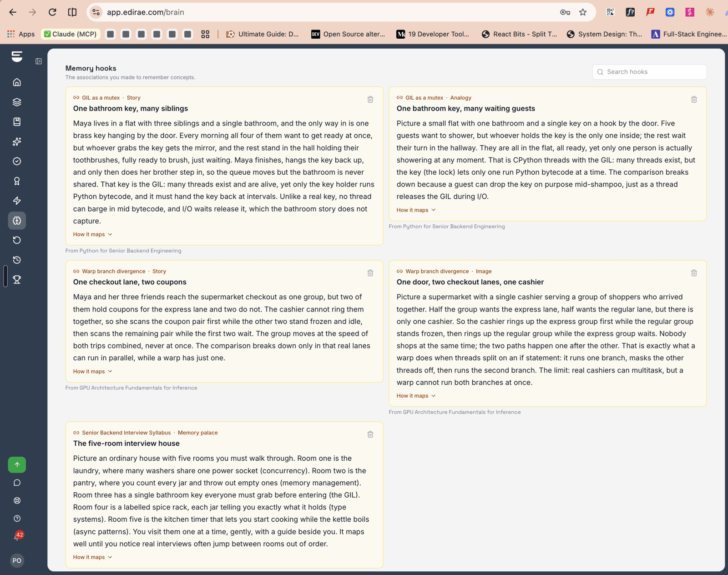
Task: Expand 'How it maps' under two coupons story
Action: [x=93, y=372]
